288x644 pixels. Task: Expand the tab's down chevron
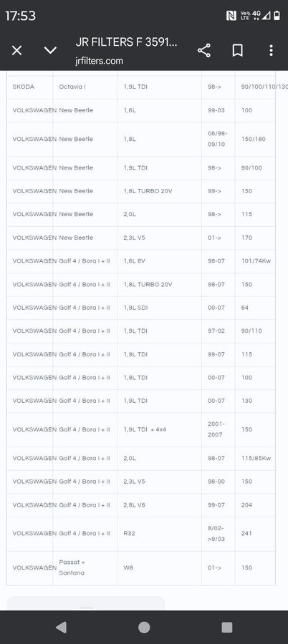coord(50,51)
